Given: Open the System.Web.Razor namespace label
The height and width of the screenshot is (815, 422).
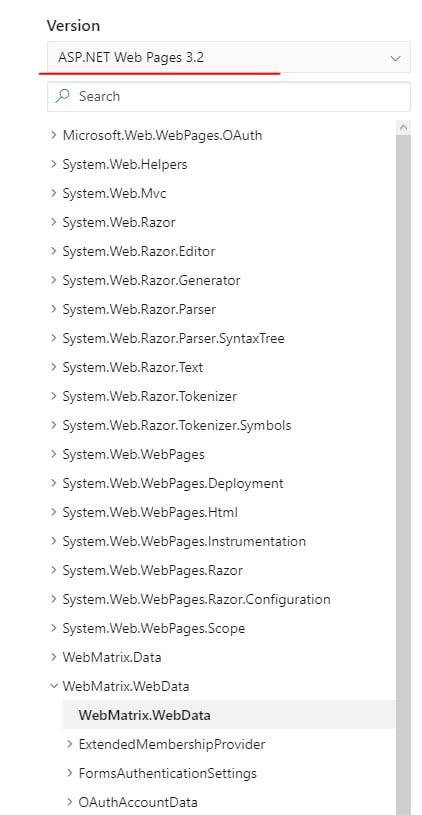Looking at the screenshot, I should tap(119, 223).
